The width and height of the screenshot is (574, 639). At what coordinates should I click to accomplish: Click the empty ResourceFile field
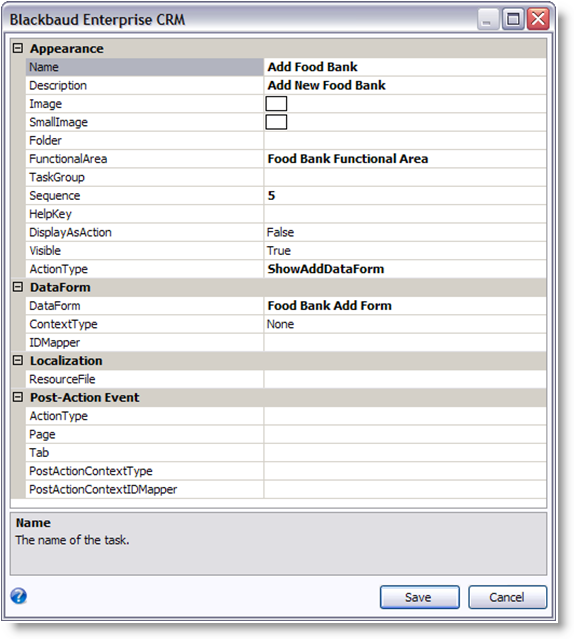[x=405, y=379]
